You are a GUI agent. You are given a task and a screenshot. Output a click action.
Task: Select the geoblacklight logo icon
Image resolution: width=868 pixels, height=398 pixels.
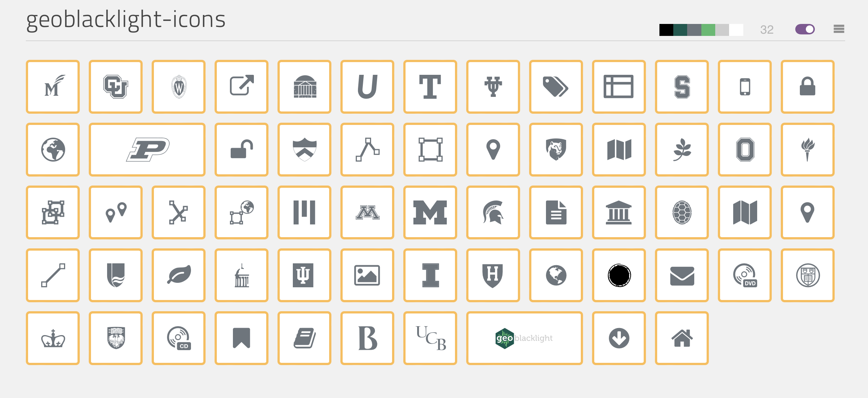pyautogui.click(x=524, y=338)
